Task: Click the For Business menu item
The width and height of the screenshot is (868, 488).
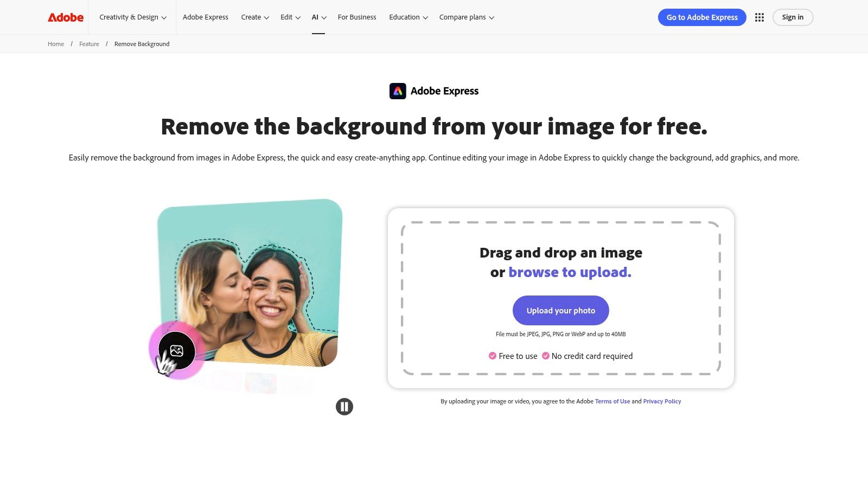Action: point(357,17)
